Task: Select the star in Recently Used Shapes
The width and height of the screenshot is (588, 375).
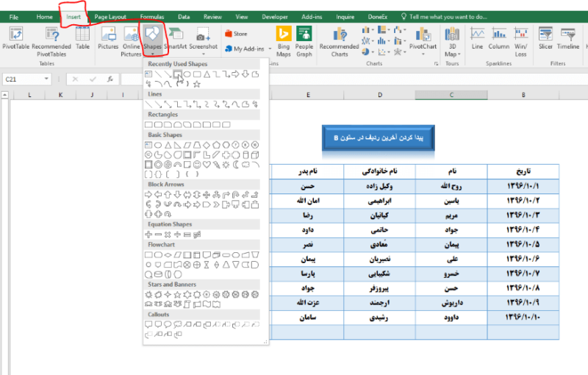Action: pyautogui.click(x=196, y=84)
